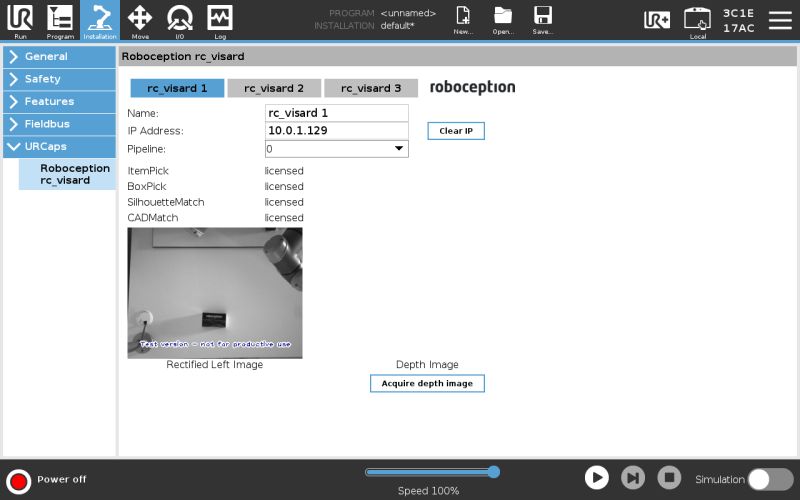Open the hamburger menu
The image size is (800, 500).
tap(780, 20)
